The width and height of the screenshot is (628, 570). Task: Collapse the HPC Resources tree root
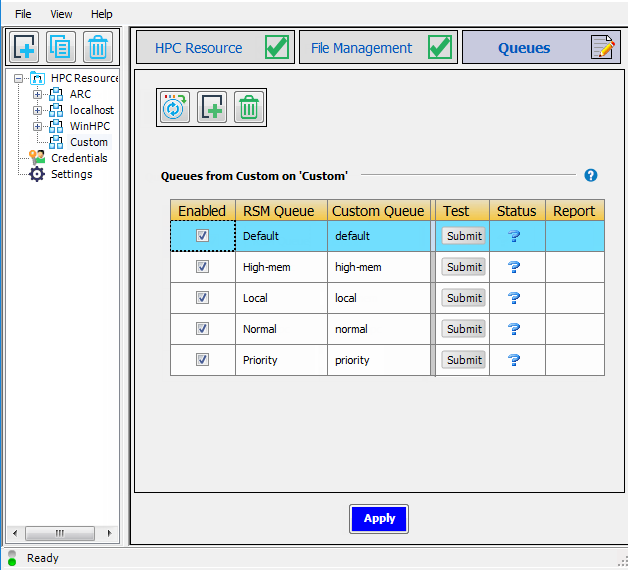coord(19,78)
